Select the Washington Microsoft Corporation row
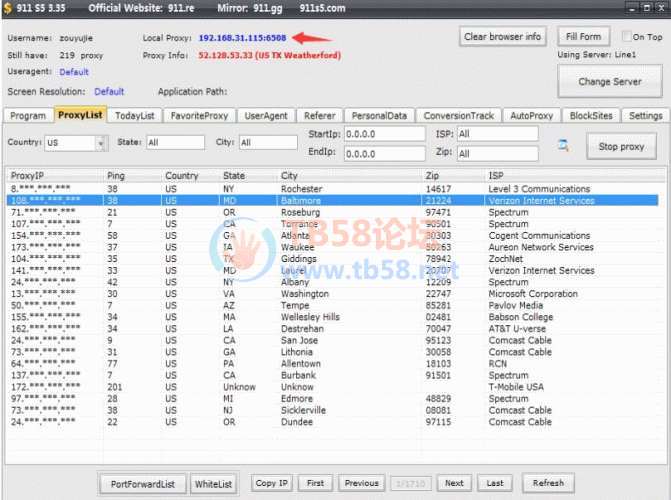The height and width of the screenshot is (500, 671). pyautogui.click(x=333, y=294)
